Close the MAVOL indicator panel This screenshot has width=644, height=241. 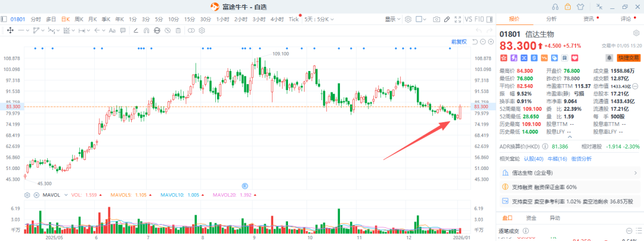(x=36, y=195)
